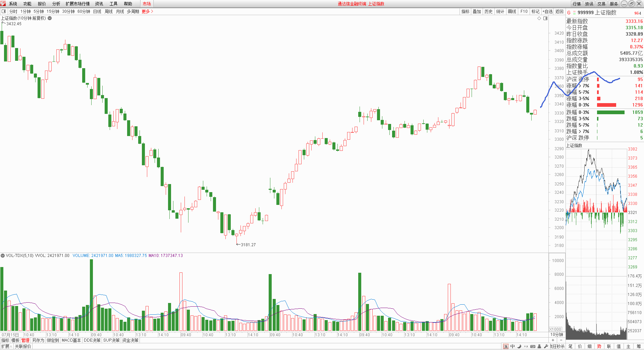
Task: Open the 分析 menu
Action: click(x=56, y=4)
